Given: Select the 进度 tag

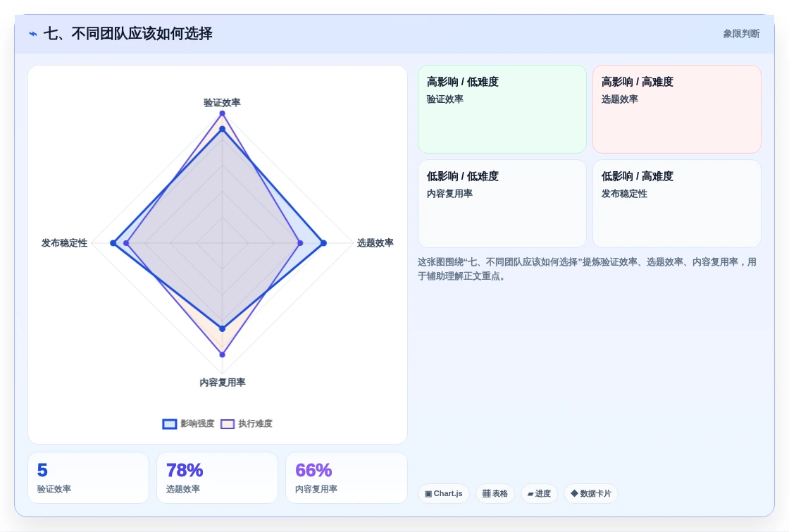Looking at the screenshot, I should 539,494.
